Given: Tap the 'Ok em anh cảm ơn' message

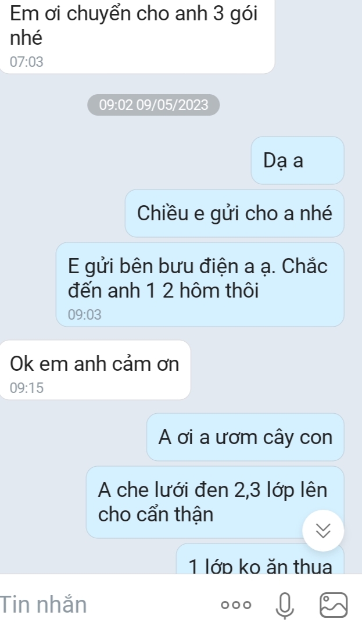Looking at the screenshot, I should pyautogui.click(x=95, y=370).
